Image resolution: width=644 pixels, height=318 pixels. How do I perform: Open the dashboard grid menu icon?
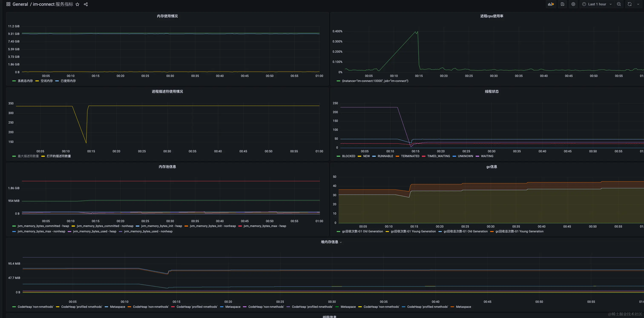point(8,4)
